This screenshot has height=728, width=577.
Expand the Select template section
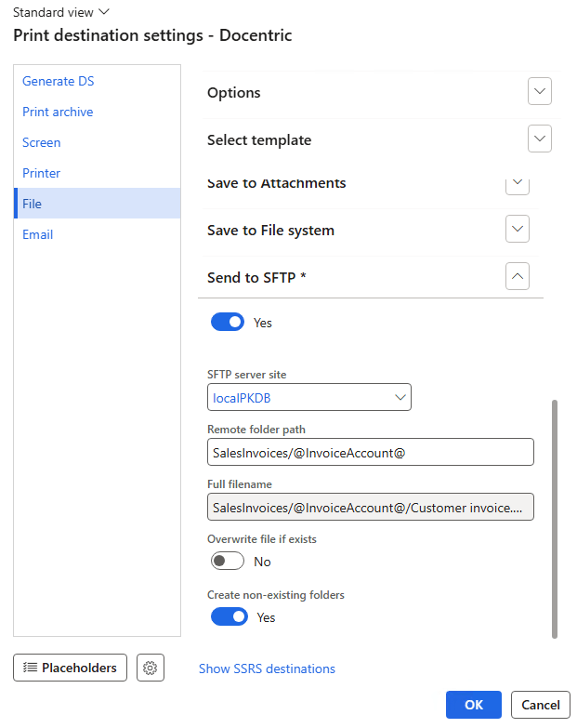point(540,139)
